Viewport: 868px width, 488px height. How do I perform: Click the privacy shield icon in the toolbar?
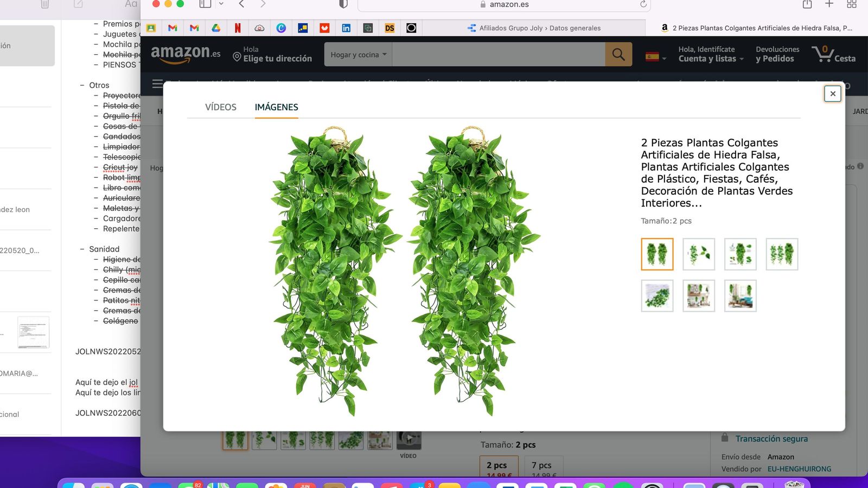coord(342,4)
